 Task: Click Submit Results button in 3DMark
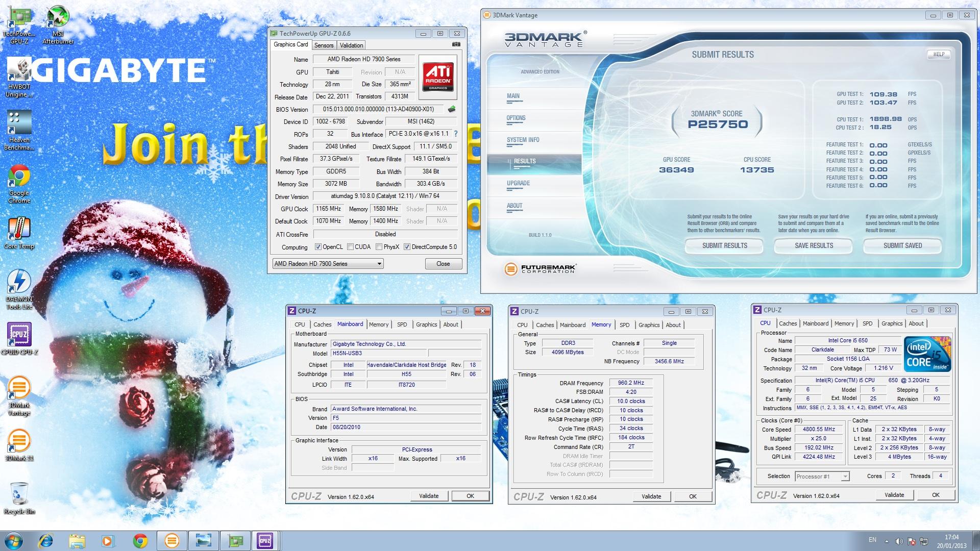(724, 245)
